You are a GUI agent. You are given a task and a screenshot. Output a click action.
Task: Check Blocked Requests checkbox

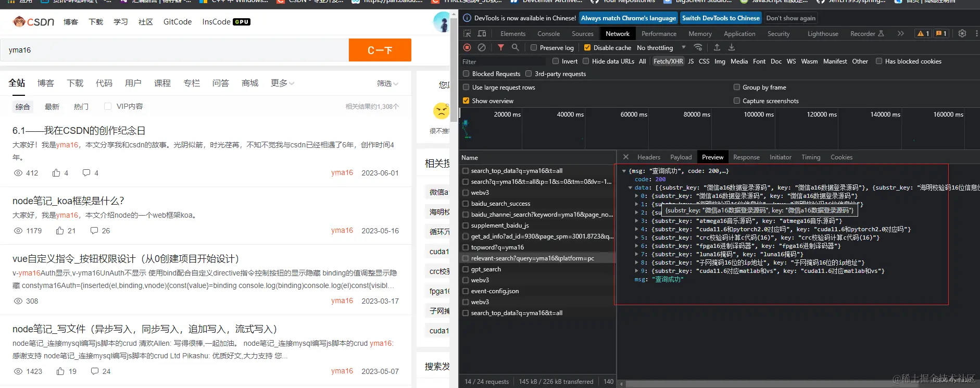pos(466,73)
